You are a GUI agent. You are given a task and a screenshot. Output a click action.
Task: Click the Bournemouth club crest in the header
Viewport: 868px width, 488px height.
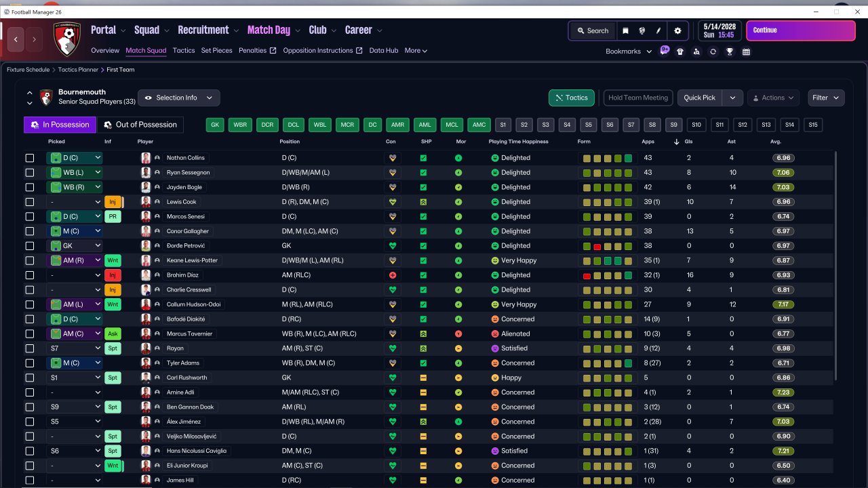click(67, 39)
